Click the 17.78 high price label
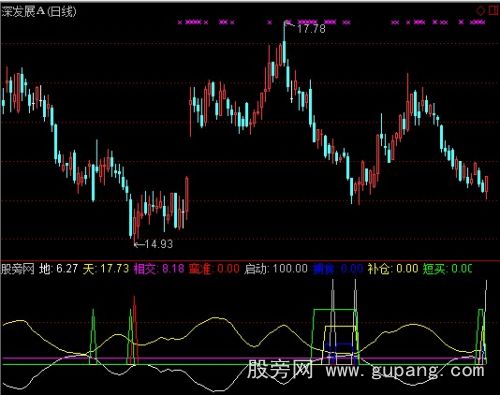500x395 pixels. (x=311, y=29)
